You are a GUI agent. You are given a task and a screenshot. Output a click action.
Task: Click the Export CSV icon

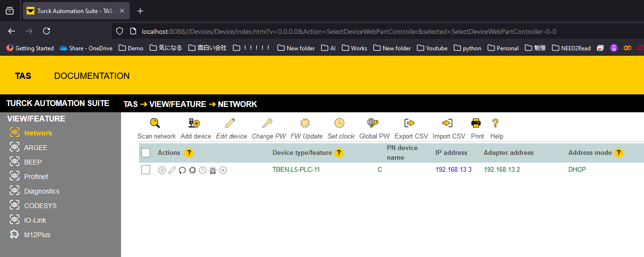click(410, 123)
